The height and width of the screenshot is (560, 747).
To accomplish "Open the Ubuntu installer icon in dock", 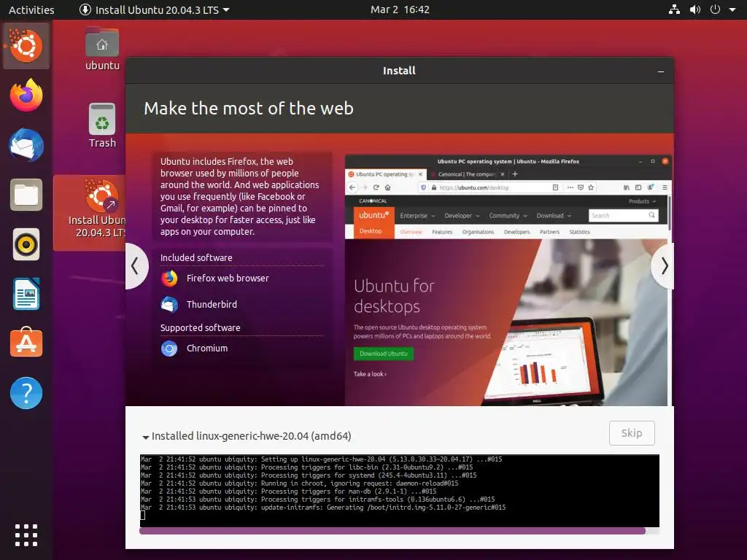I will coord(26,46).
